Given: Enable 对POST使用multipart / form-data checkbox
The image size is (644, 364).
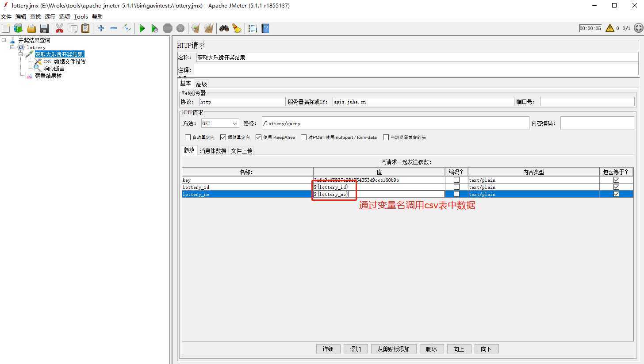Looking at the screenshot, I should point(303,138).
